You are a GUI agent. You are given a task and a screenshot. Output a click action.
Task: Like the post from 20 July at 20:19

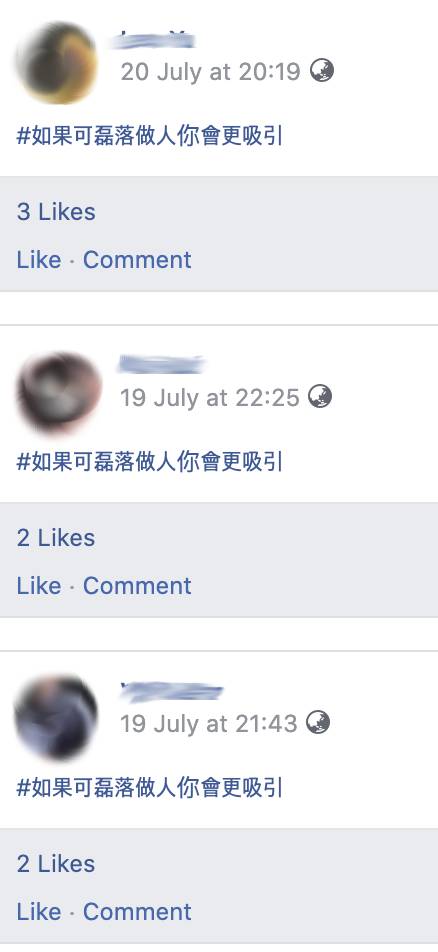(39, 260)
